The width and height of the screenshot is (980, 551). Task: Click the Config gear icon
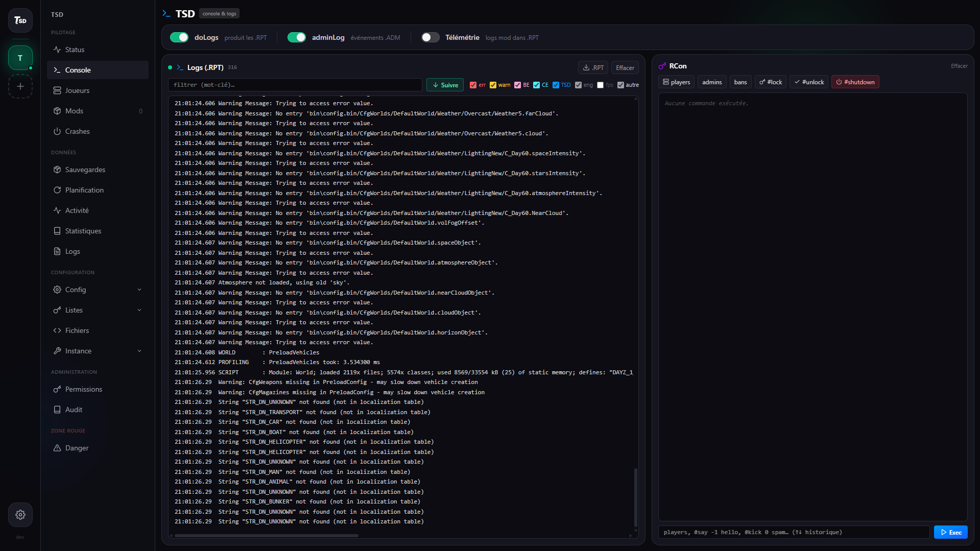pyautogui.click(x=57, y=290)
